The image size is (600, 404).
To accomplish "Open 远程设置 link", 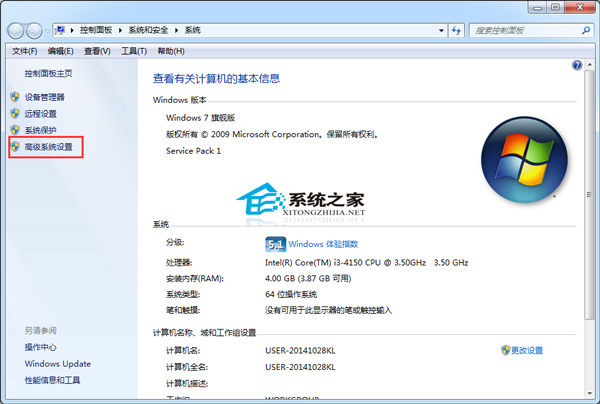I will (41, 114).
